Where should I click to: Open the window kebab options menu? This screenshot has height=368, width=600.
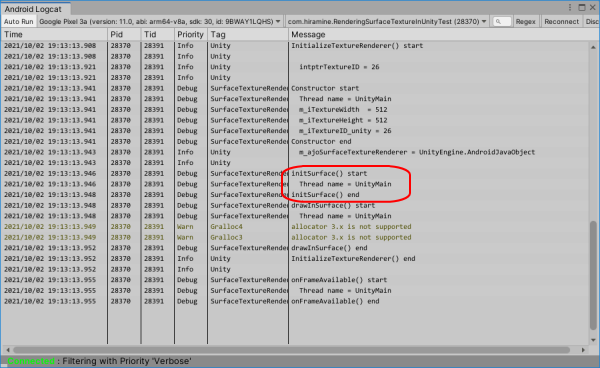pyautogui.click(x=570, y=7)
